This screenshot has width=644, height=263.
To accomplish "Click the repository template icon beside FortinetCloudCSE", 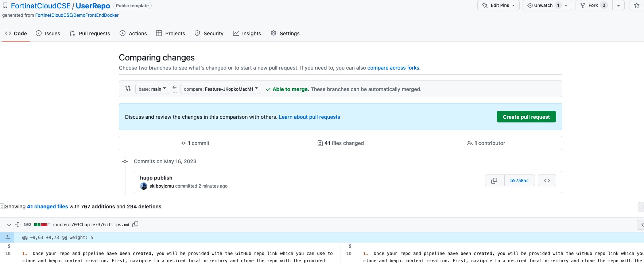I will pos(5,5).
